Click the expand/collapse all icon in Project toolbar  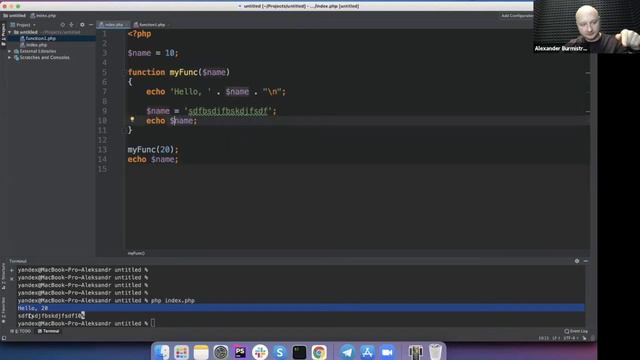(71, 25)
